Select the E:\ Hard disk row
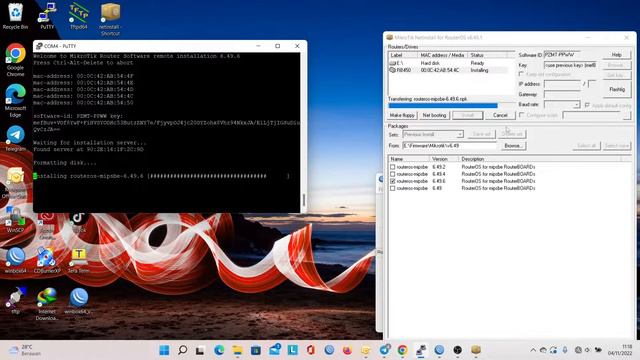This screenshot has height=360, width=640. 447,63
